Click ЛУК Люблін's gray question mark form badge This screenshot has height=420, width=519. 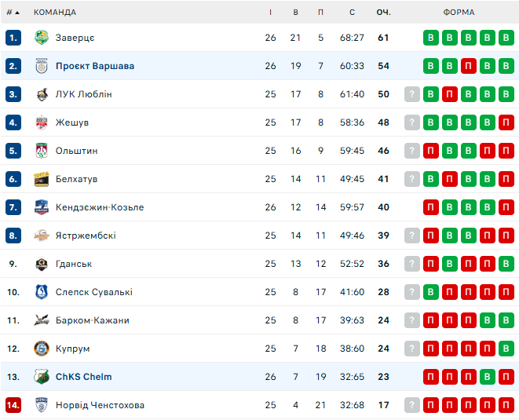411,94
